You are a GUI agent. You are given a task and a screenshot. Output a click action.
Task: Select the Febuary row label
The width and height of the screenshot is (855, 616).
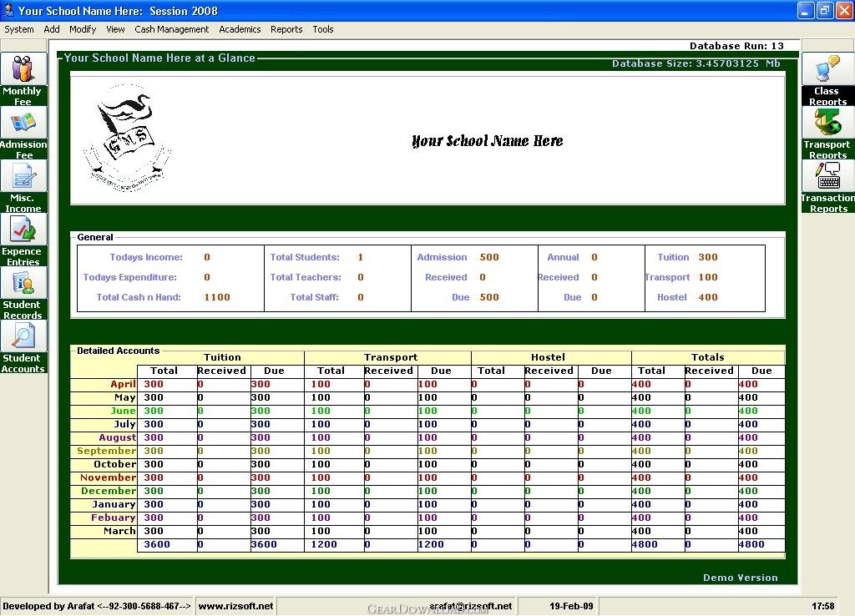pyautogui.click(x=114, y=518)
